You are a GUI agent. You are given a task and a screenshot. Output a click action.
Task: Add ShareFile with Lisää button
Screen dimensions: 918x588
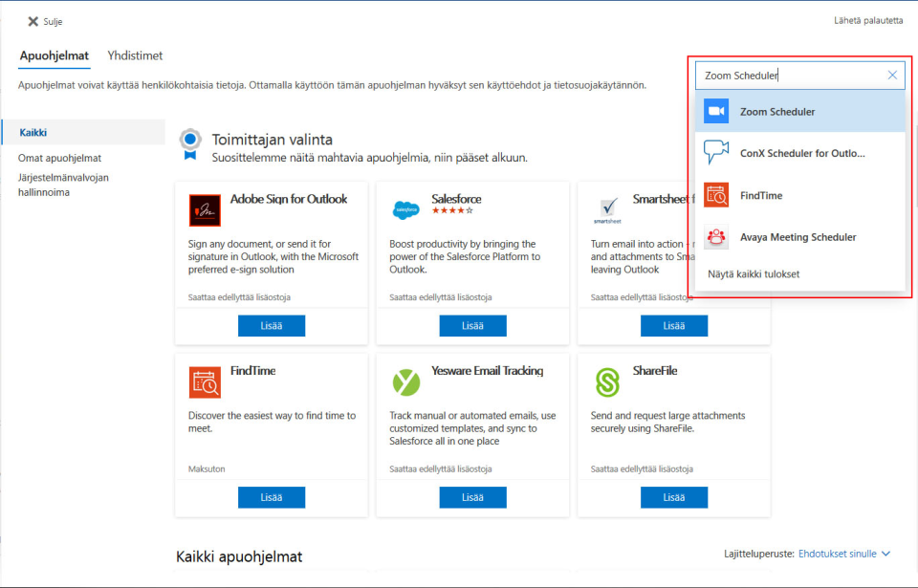coord(674,497)
